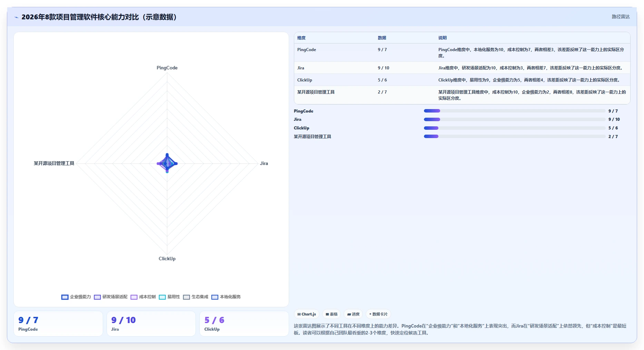Click the 2 / 7 value after the last progress bar
Image resolution: width=644 pixels, height=350 pixels.
coord(613,137)
